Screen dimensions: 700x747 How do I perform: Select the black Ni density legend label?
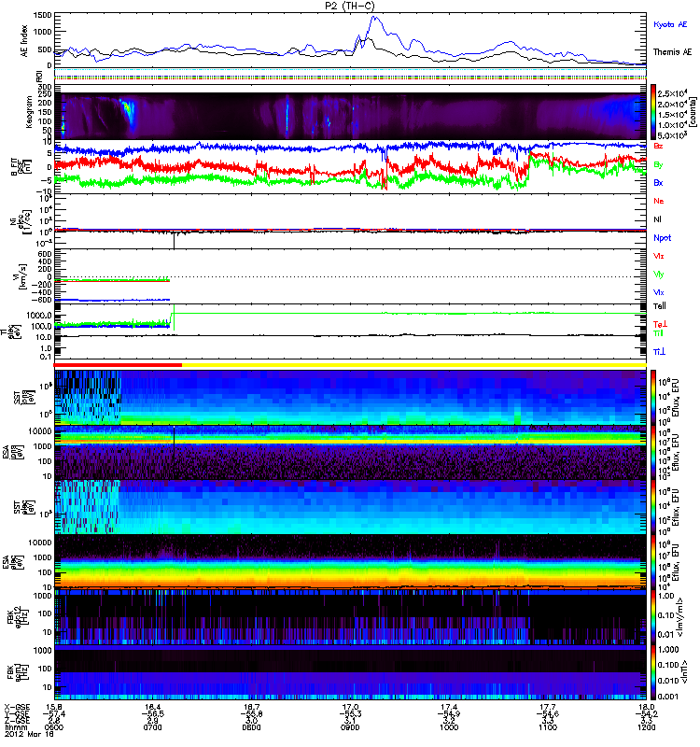tap(657, 219)
